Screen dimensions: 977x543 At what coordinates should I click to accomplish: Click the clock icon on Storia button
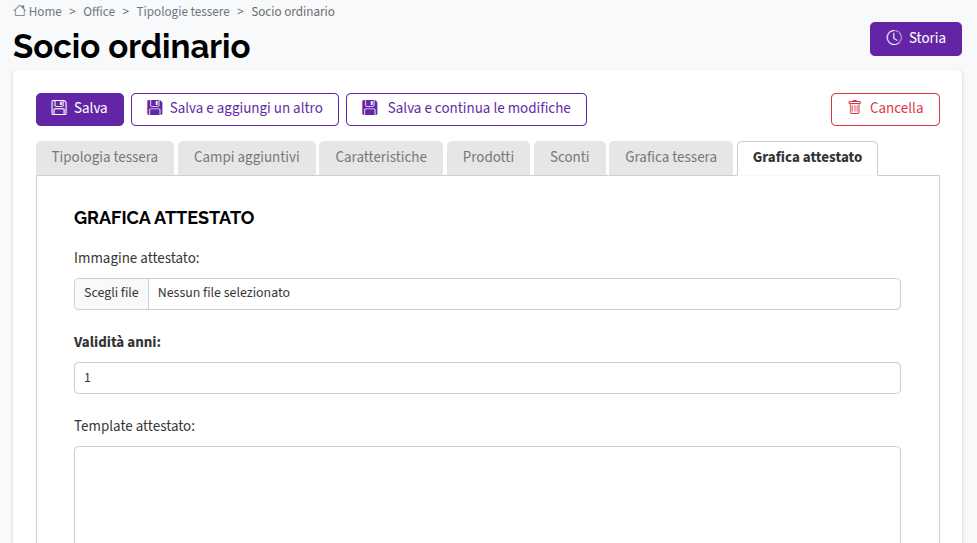coord(894,37)
